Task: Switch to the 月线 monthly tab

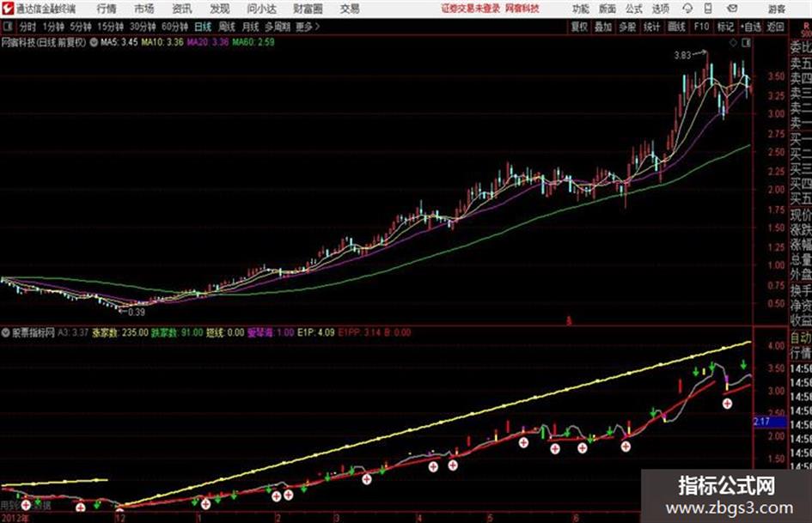Action: (x=251, y=27)
